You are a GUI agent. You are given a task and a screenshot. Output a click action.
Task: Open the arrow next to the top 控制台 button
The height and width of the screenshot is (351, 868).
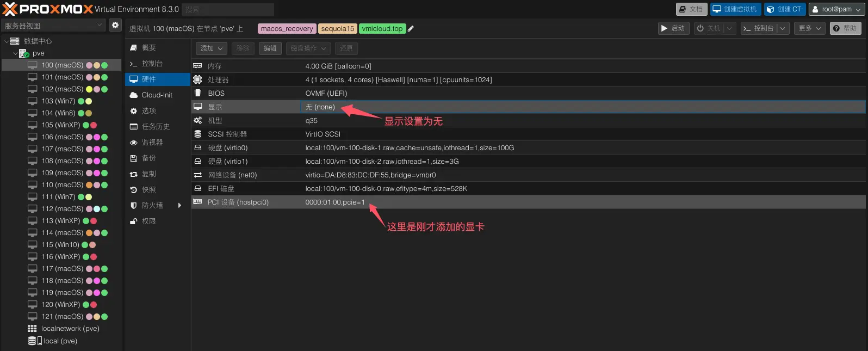point(783,28)
